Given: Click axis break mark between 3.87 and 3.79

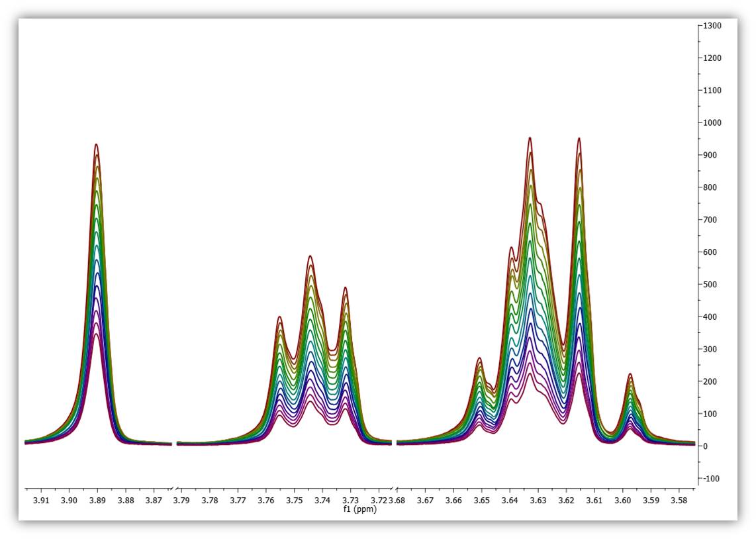Looking at the screenshot, I should pyautogui.click(x=175, y=489).
